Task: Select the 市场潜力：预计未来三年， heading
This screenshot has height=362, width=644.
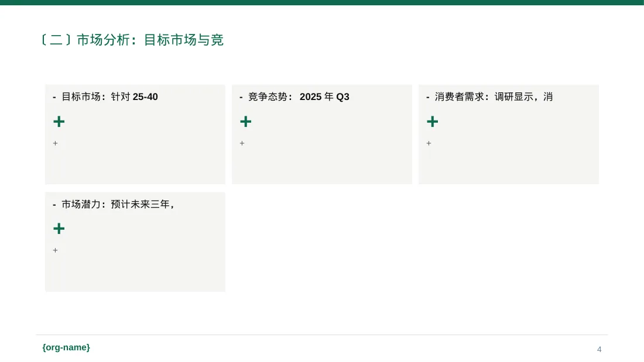Action: (x=114, y=205)
